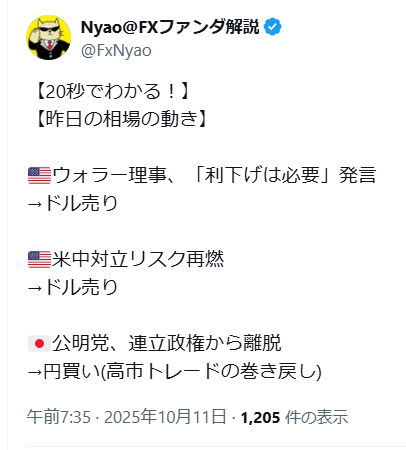Click the 公明党、連立政権から離脱 text
406x450 pixels.
coord(167,343)
